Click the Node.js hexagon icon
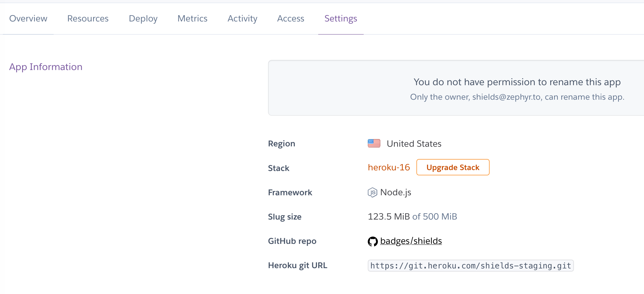 [372, 192]
